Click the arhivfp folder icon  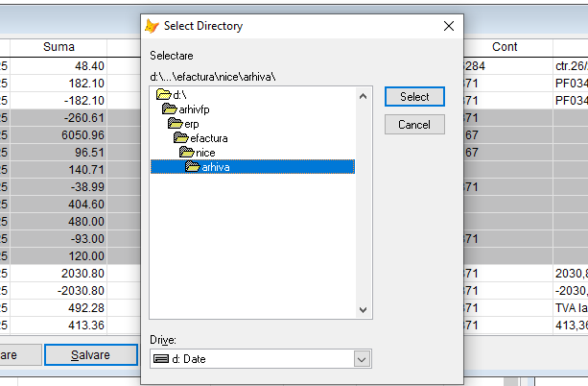pyautogui.click(x=169, y=109)
